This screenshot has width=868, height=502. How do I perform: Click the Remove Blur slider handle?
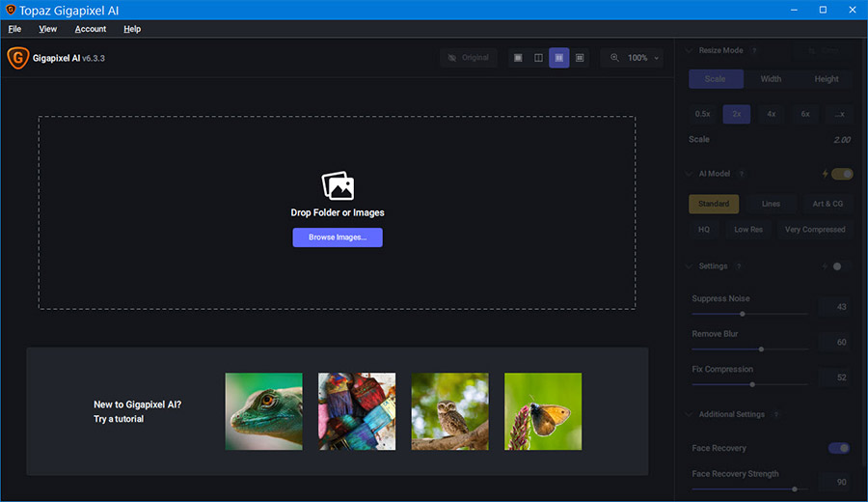pos(761,349)
